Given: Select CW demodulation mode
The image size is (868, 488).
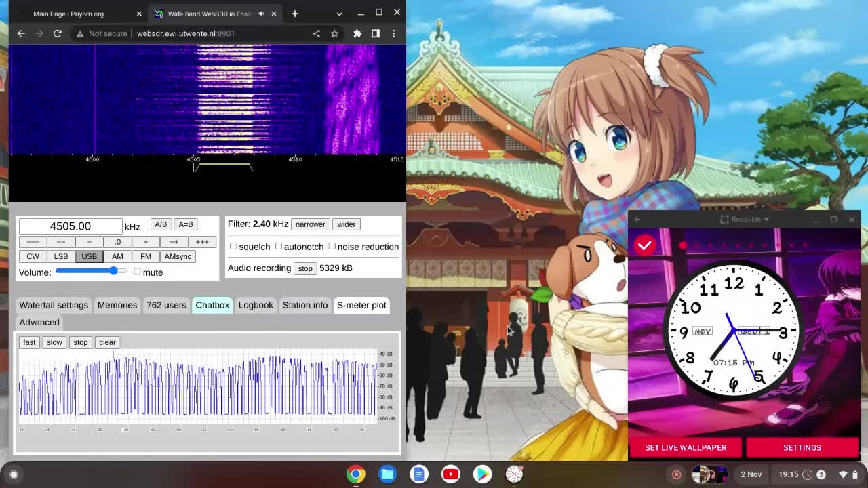Looking at the screenshot, I should (33, 256).
